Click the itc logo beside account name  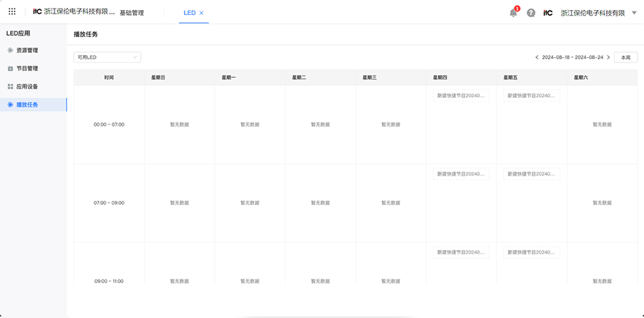pos(548,13)
